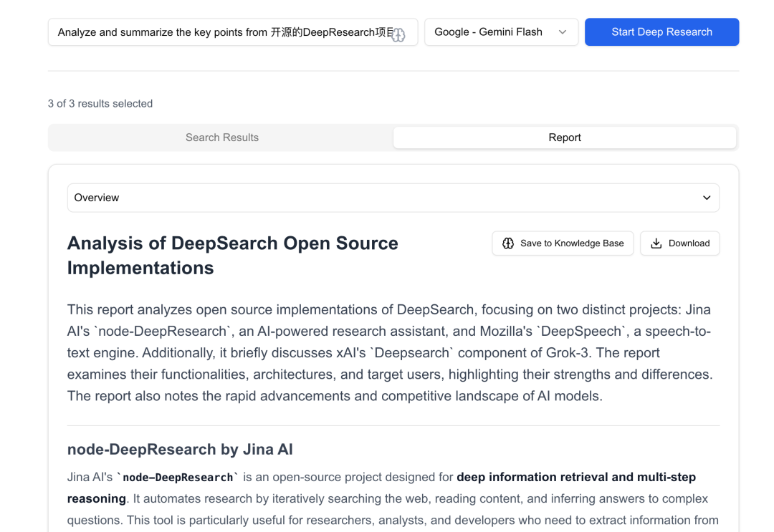Click the Save to Knowledge Base button
774x532 pixels.
tap(563, 243)
